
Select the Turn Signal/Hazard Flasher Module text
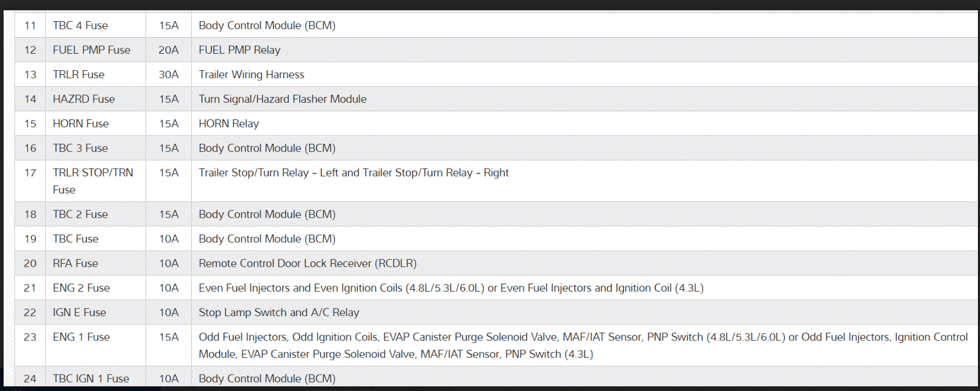point(283,99)
